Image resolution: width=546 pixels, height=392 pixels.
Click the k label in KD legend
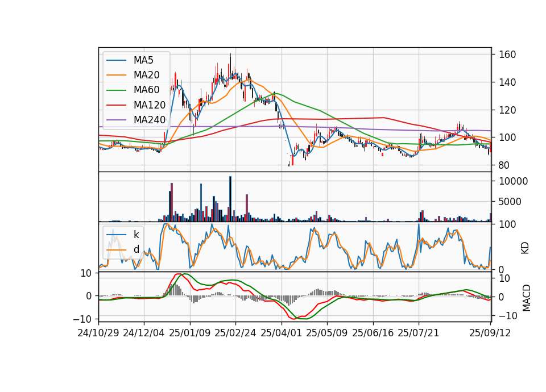pos(136,235)
